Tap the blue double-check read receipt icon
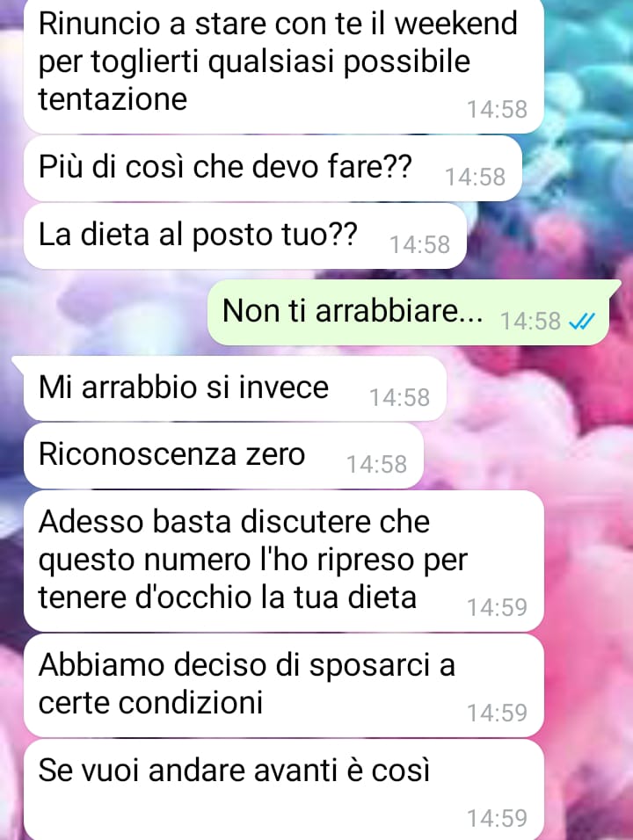Screen dimensions: 633x840 click(x=581, y=322)
